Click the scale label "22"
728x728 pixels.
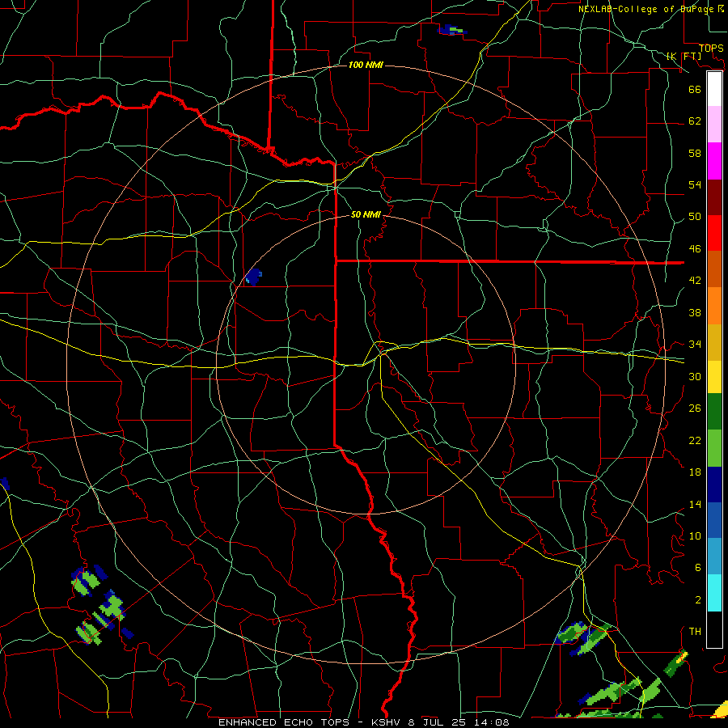coord(695,440)
